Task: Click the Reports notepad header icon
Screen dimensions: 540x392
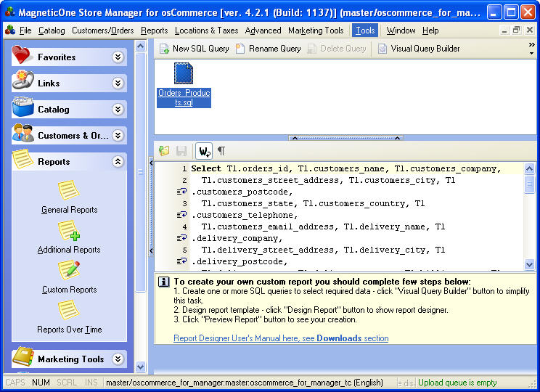Action: point(22,159)
